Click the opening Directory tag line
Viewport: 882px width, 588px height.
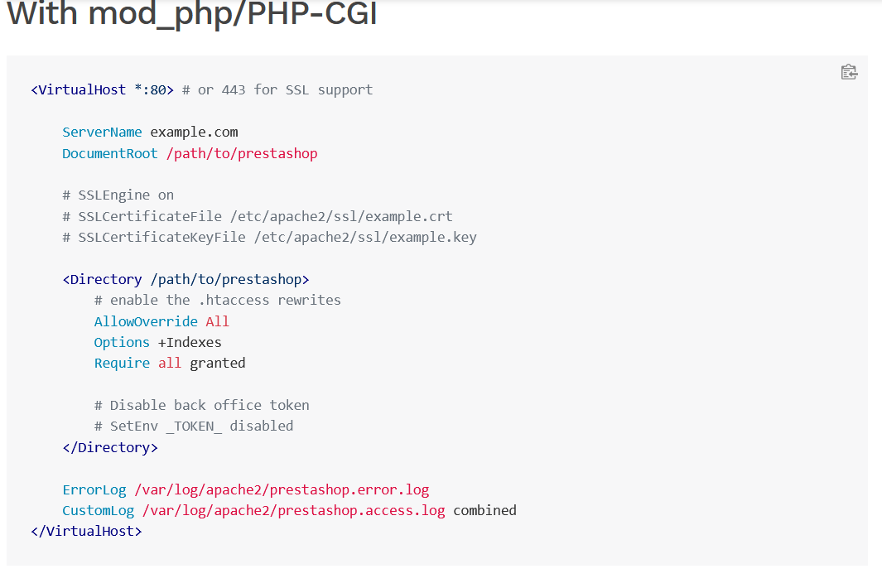tap(186, 280)
